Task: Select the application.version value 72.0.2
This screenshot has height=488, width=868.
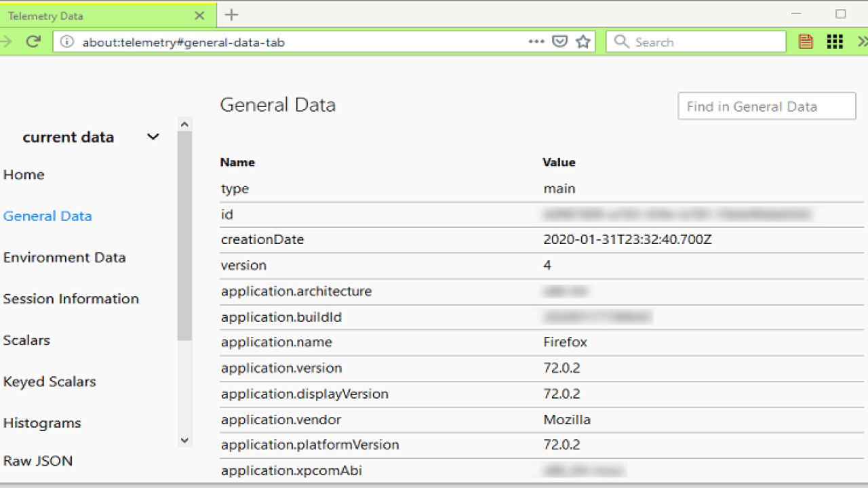Action: (x=561, y=368)
